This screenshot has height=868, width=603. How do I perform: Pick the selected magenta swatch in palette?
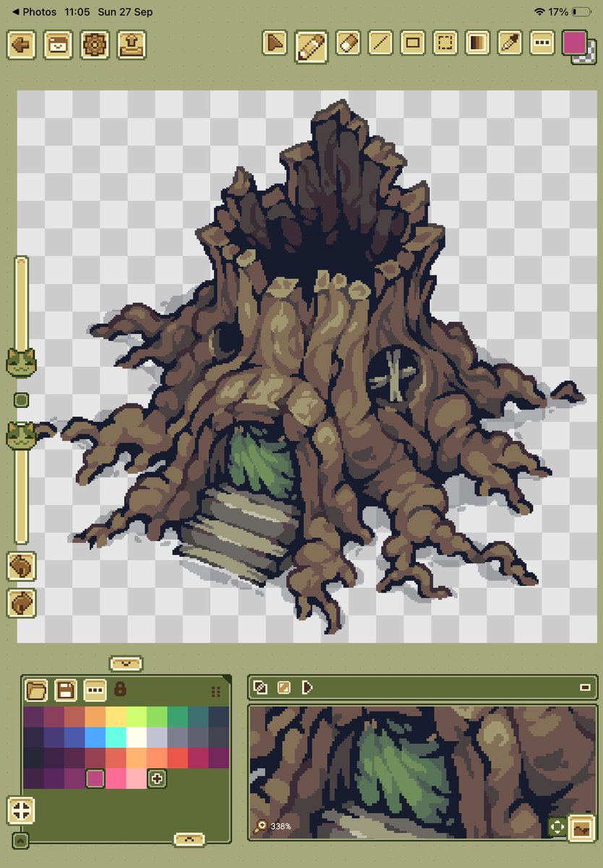(x=95, y=778)
